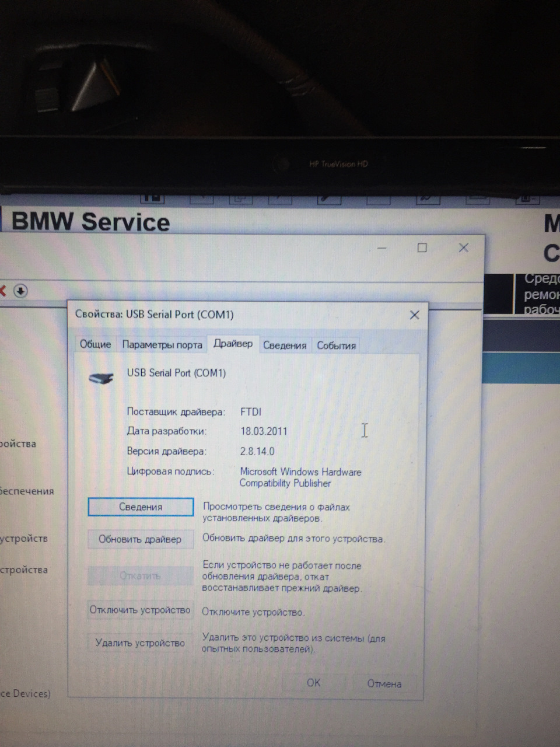Click the USB Serial Port (COM1) device name
Viewport: 560px width, 747px height.
click(x=176, y=373)
